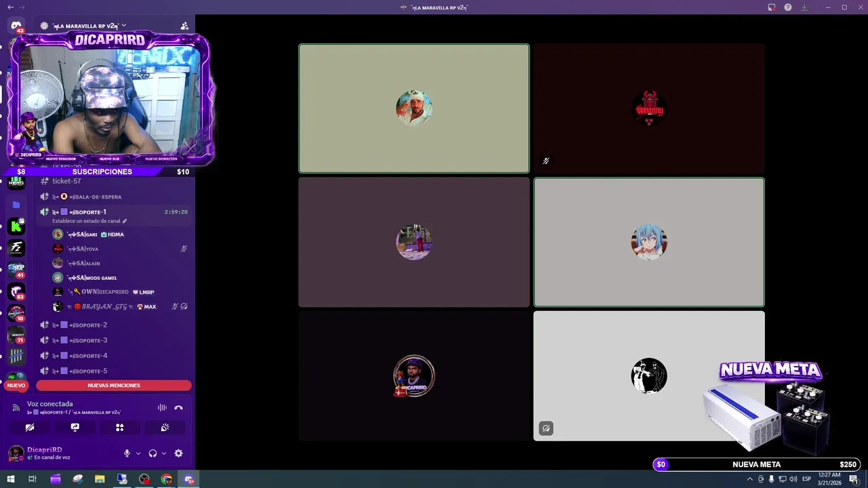Select user BRAYAN_GTG in voice list
Image resolution: width=868 pixels, height=488 pixels.
120,306
